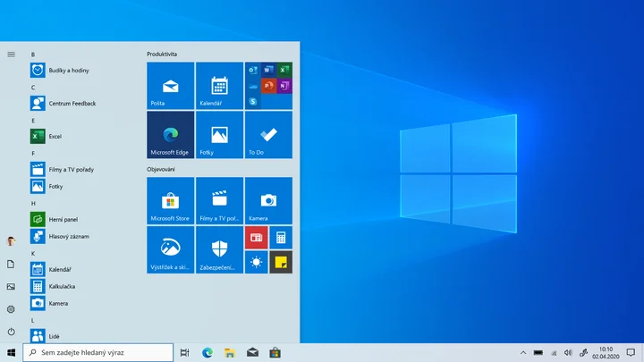
Task: Open the weather sun small tile
Action: coord(257,262)
